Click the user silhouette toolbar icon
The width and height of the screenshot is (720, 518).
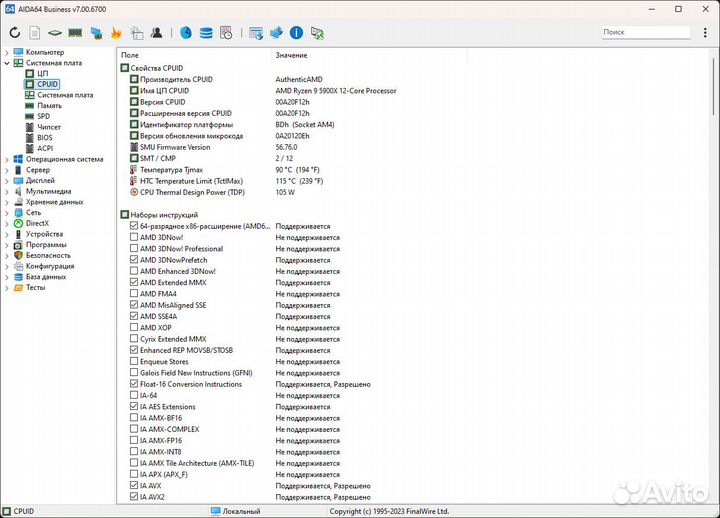pos(157,33)
